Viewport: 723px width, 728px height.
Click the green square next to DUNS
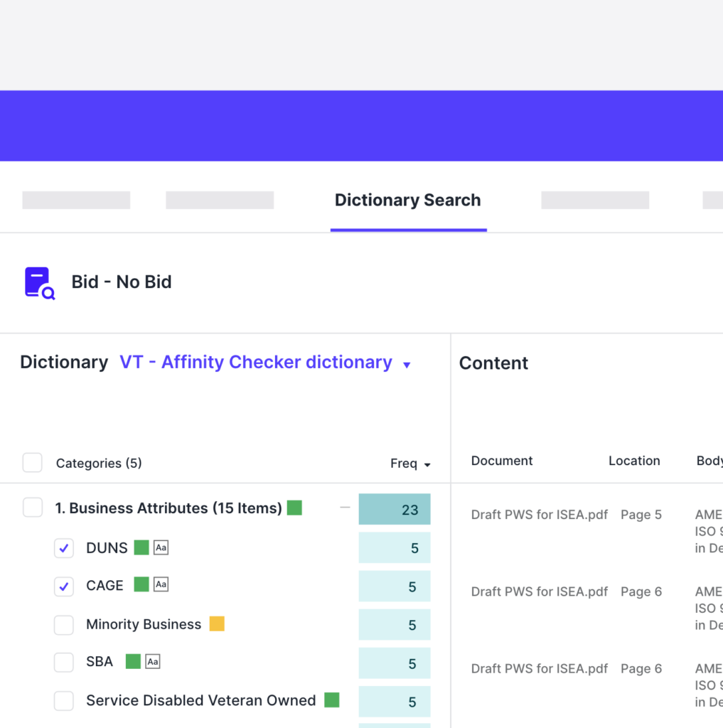tap(141, 547)
